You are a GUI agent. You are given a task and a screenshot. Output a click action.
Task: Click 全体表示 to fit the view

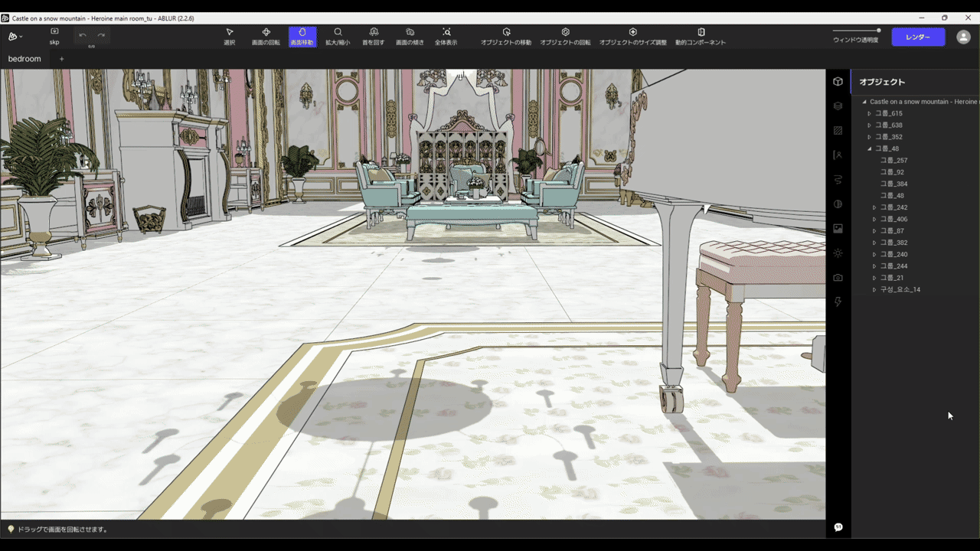(x=446, y=37)
